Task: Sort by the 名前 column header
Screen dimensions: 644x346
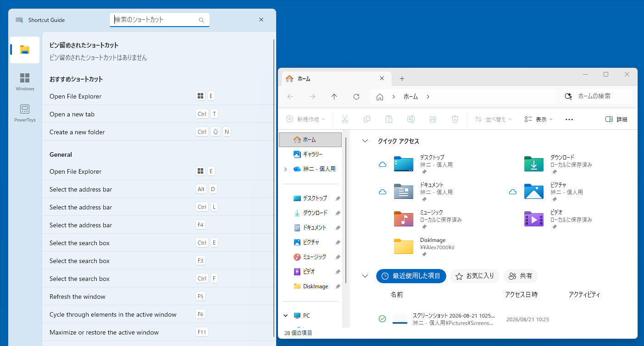Action: tap(397, 295)
